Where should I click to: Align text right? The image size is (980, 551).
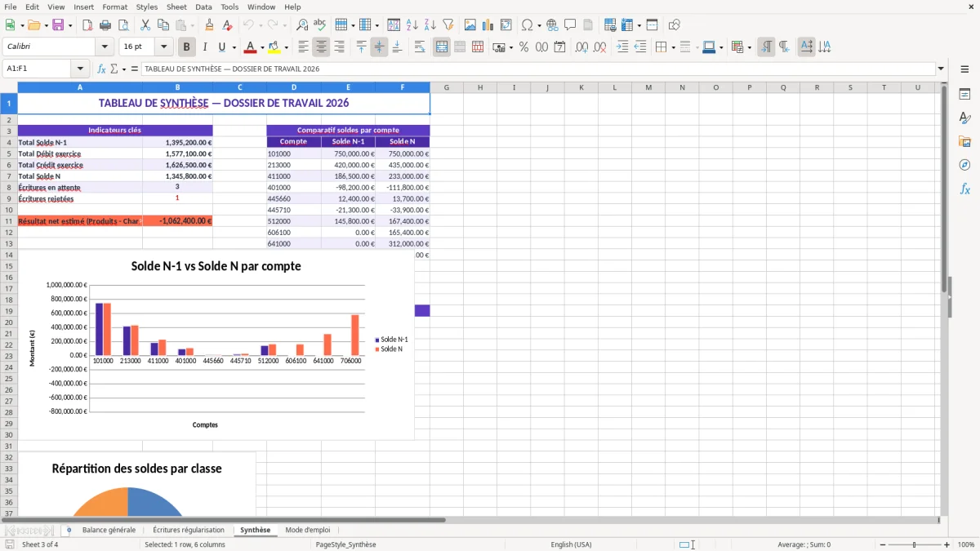340,47
